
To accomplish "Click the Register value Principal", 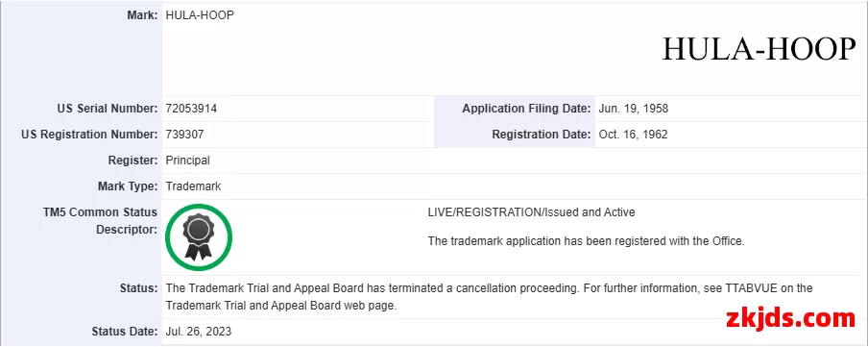I will (187, 161).
